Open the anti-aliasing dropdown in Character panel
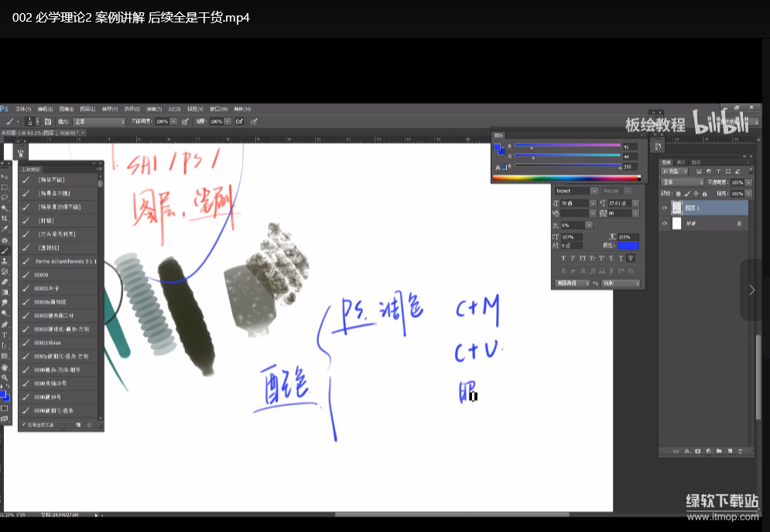Viewport: 770px width, 532px height. [x=621, y=283]
